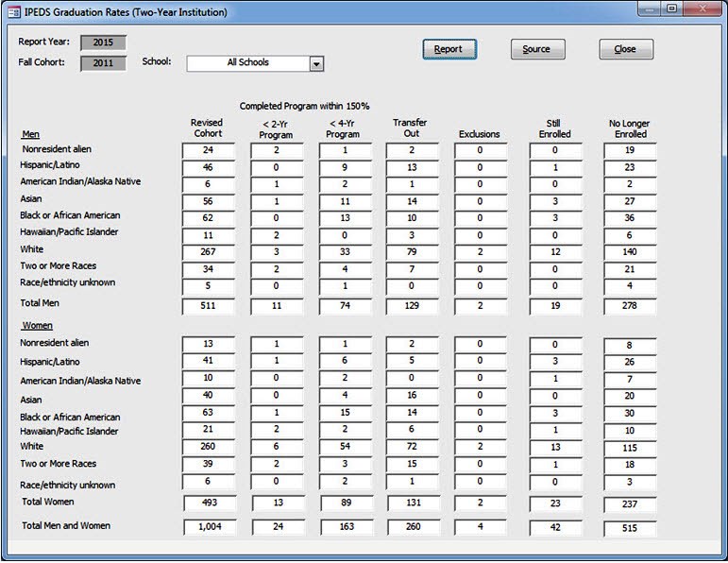Click the Report Year field showing 2015

(103, 43)
